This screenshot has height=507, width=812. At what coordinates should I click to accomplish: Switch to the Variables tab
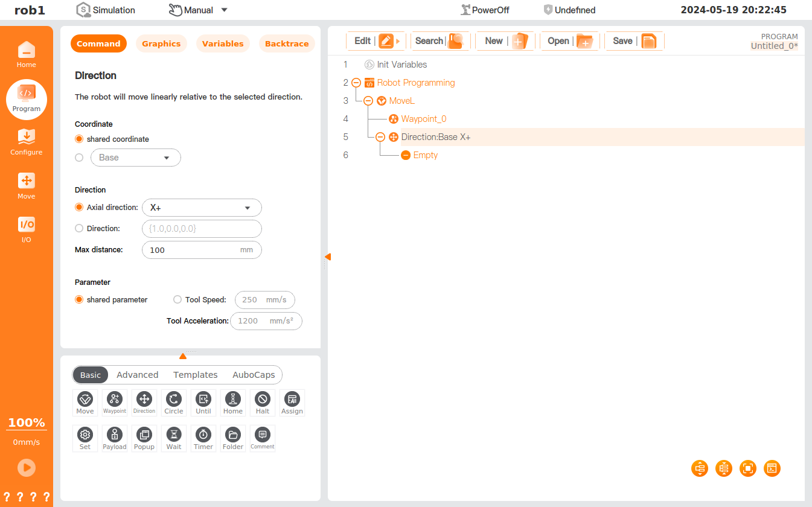click(x=223, y=44)
